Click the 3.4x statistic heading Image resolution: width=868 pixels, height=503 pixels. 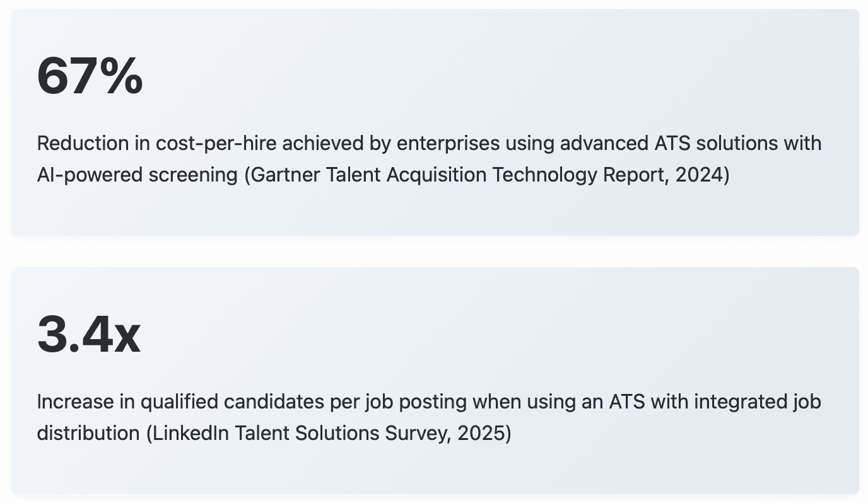(88, 335)
